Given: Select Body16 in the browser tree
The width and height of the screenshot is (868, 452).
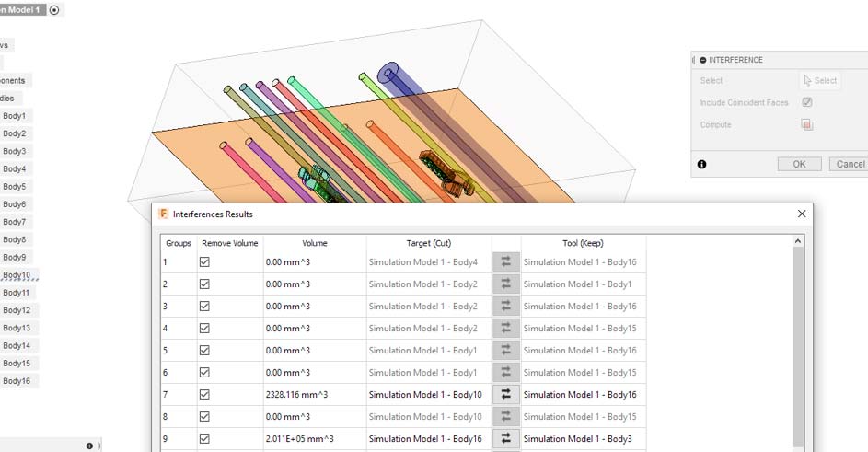Looking at the screenshot, I should [17, 381].
